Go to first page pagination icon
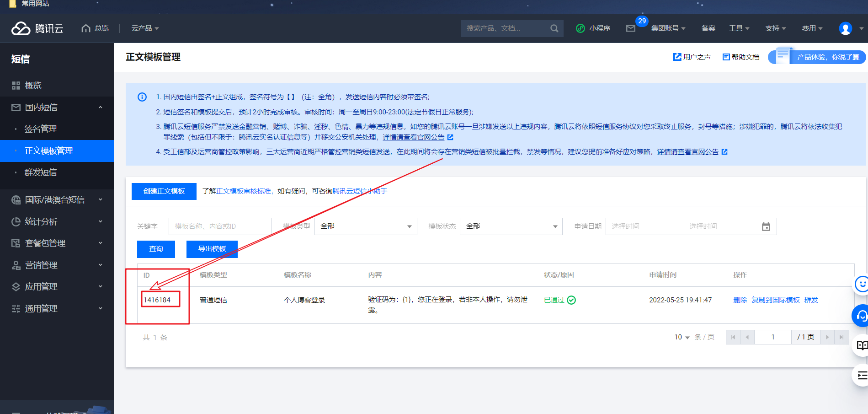This screenshot has height=414, width=868. 733,337
